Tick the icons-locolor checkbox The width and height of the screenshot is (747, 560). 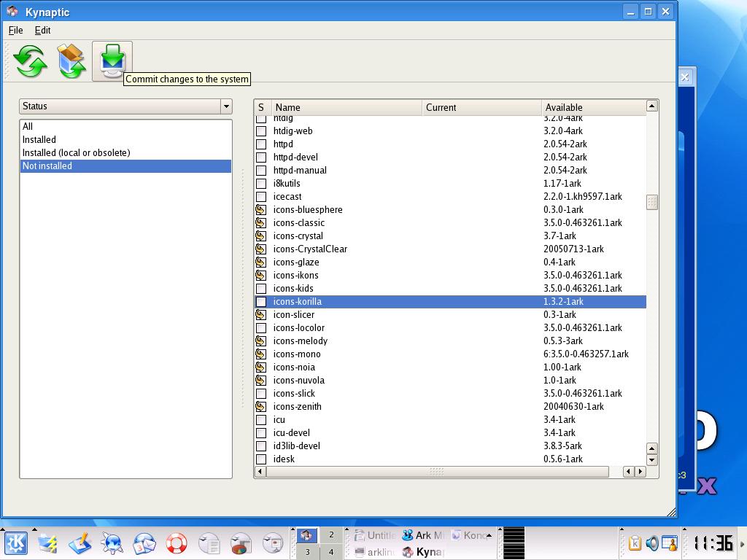point(261,327)
